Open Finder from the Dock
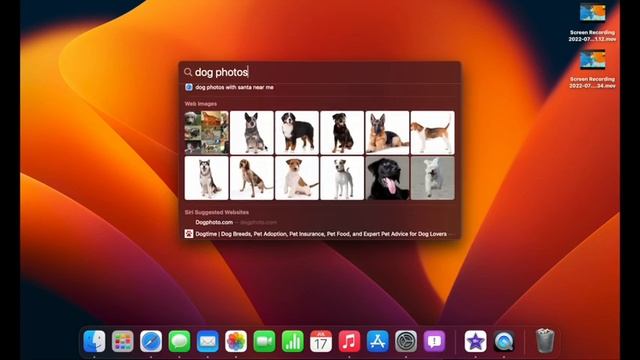 click(x=94, y=341)
